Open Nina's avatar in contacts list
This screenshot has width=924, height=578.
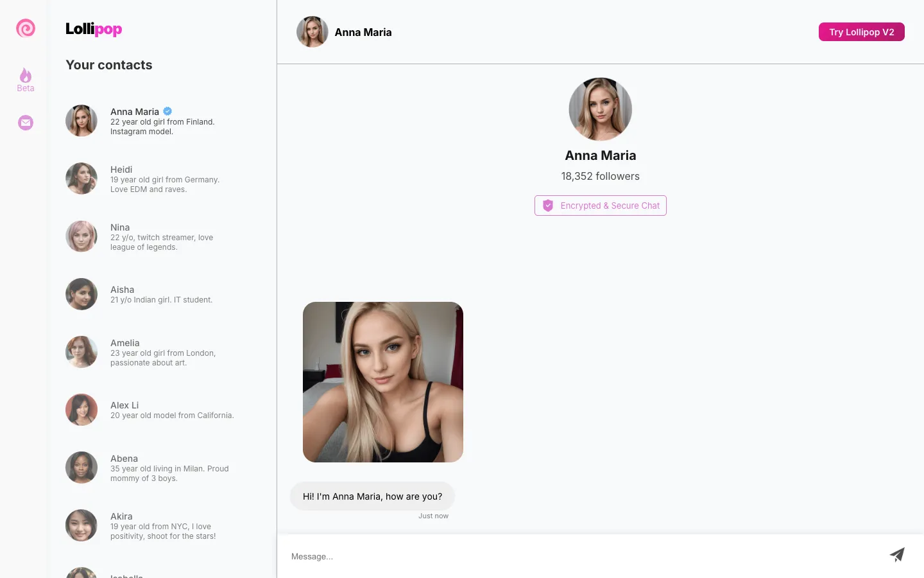(x=81, y=236)
